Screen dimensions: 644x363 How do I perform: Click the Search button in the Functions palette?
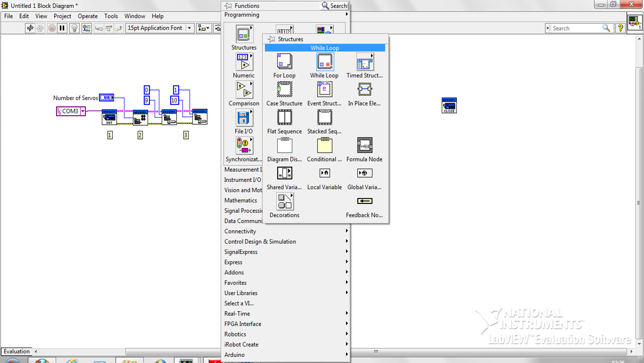tap(334, 5)
